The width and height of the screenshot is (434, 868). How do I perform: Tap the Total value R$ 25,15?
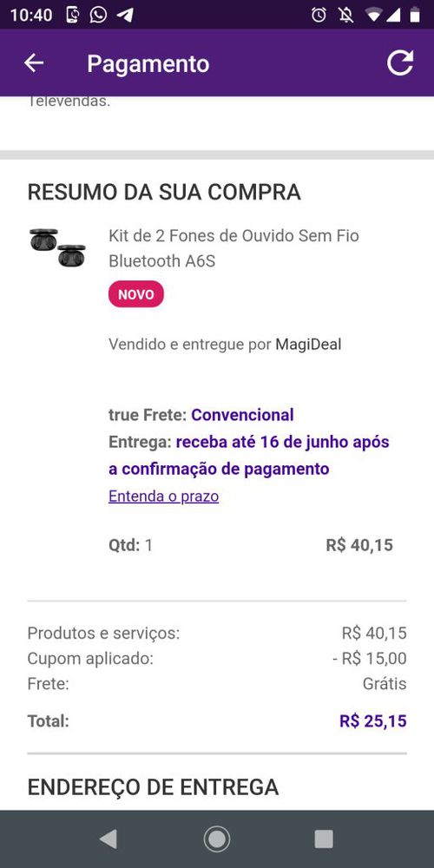(373, 721)
